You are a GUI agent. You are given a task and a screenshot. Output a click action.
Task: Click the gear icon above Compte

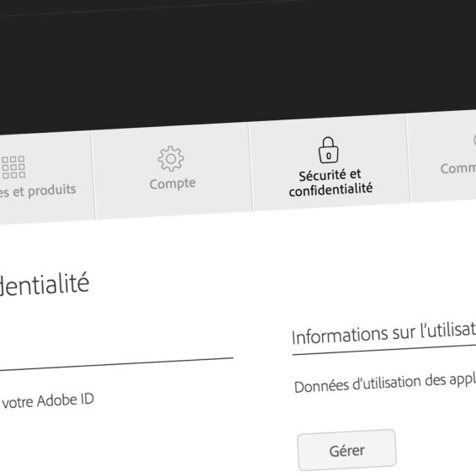pyautogui.click(x=171, y=159)
